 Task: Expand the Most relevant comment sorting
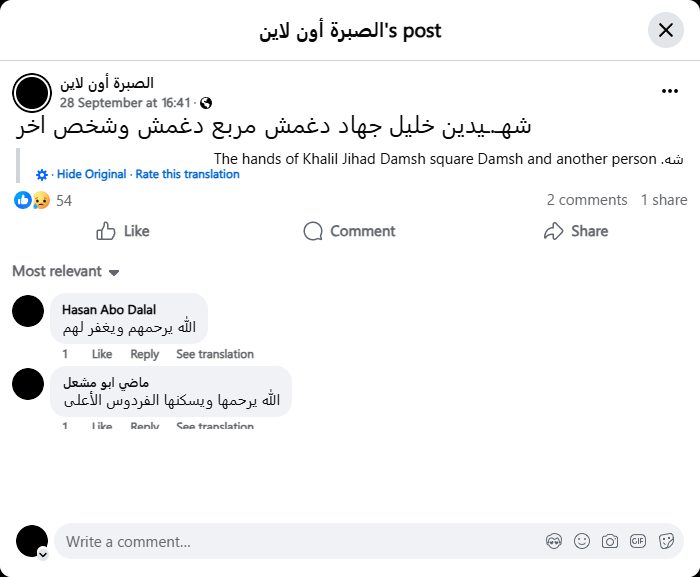(x=66, y=271)
